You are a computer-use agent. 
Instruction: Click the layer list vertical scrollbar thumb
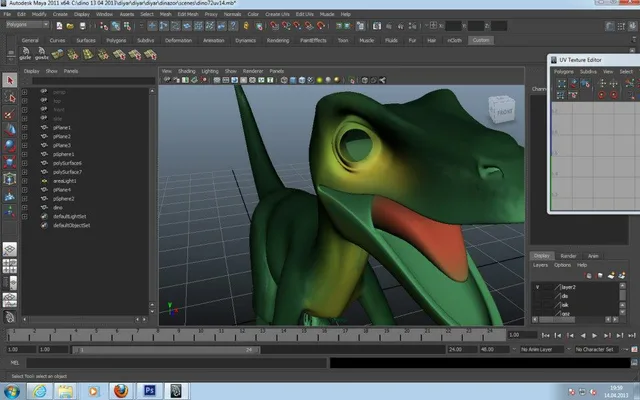pos(622,295)
